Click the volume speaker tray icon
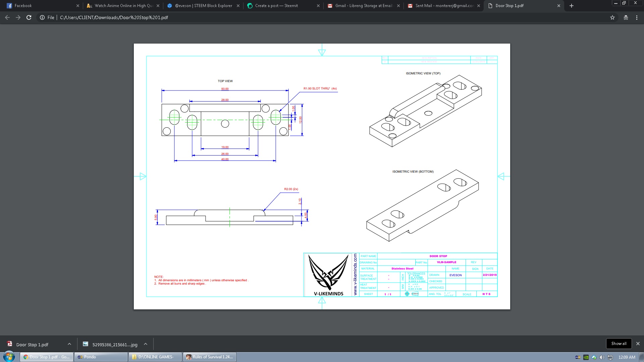The height and width of the screenshot is (362, 644). click(x=602, y=357)
